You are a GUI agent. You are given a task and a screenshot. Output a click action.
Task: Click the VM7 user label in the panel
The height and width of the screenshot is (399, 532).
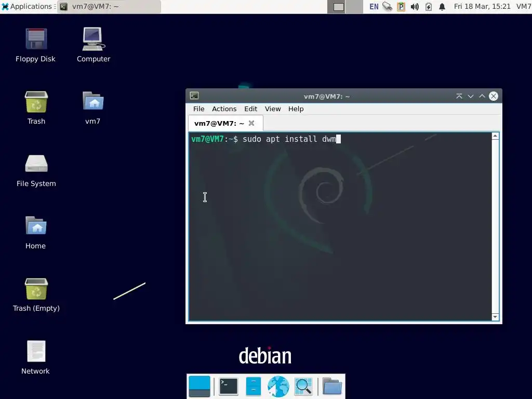(524, 6)
